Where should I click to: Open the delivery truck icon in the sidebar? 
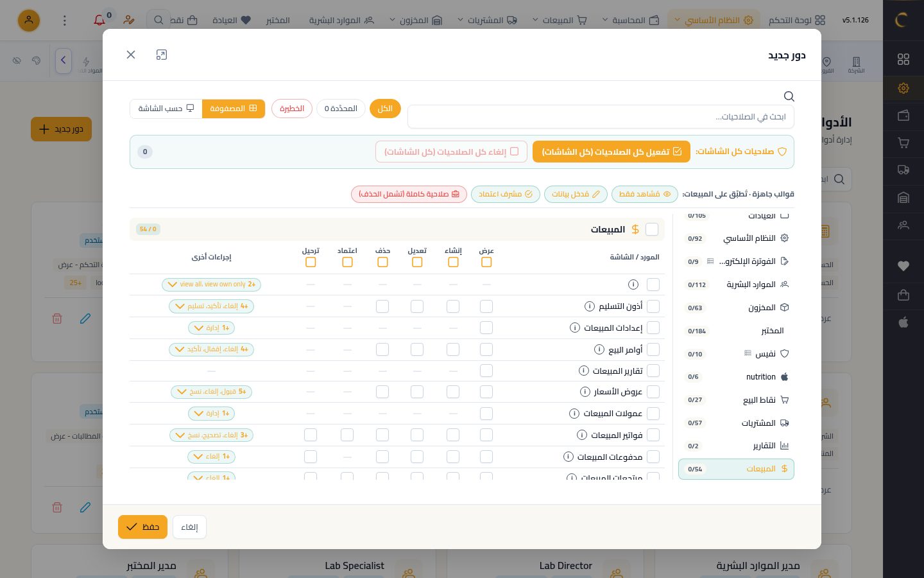(x=903, y=170)
